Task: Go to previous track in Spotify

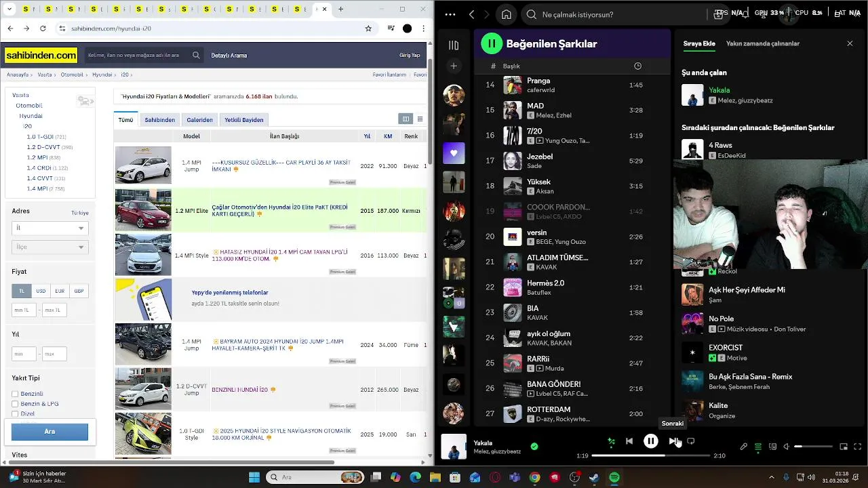Action: [629, 441]
